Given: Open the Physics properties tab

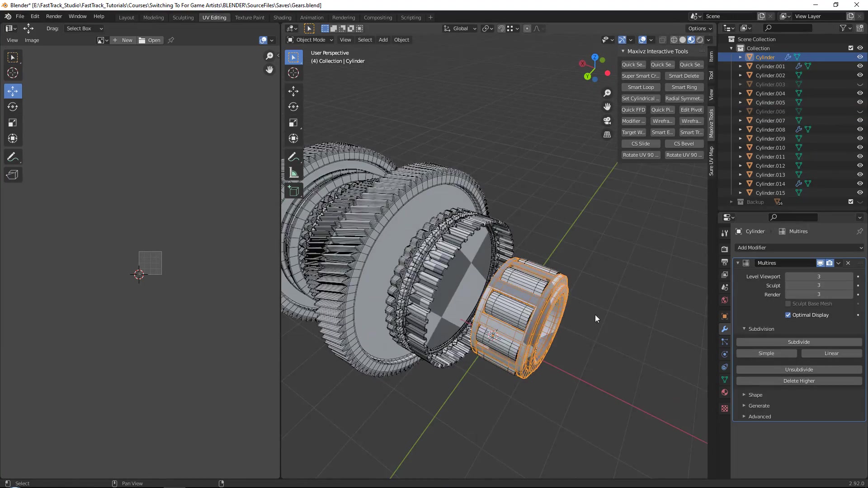Looking at the screenshot, I should click(x=725, y=354).
